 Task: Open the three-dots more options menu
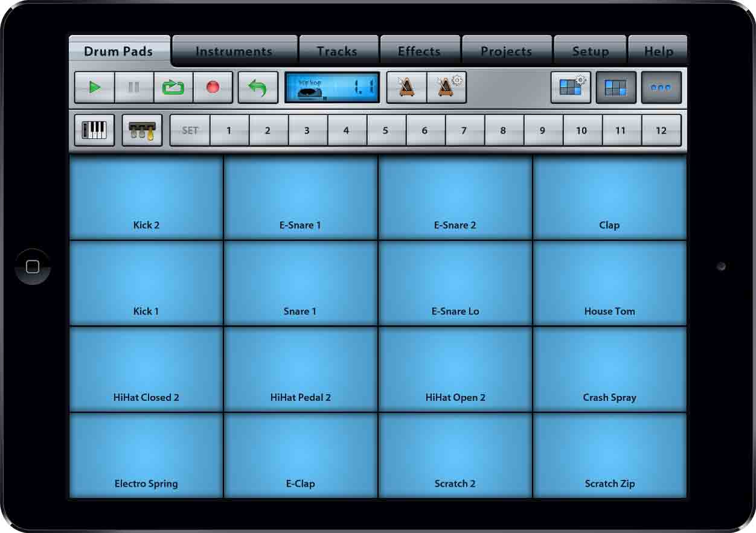pyautogui.click(x=661, y=88)
